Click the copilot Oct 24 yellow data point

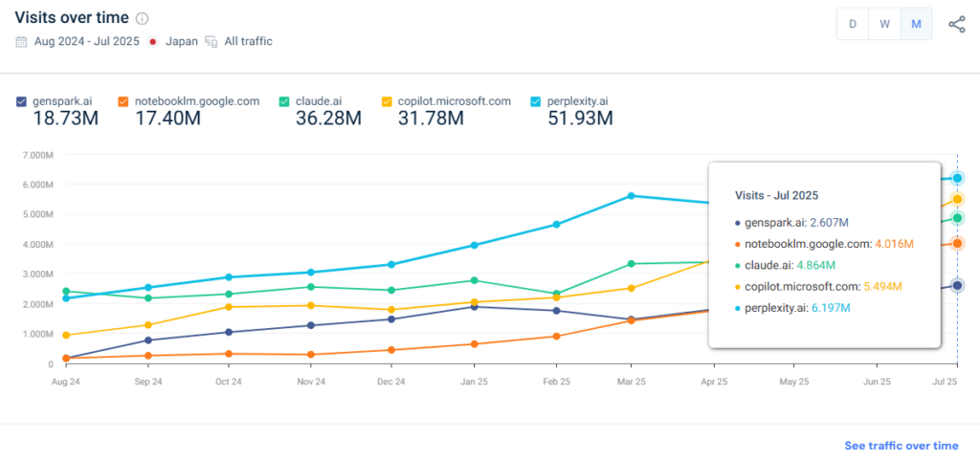pyautogui.click(x=228, y=307)
